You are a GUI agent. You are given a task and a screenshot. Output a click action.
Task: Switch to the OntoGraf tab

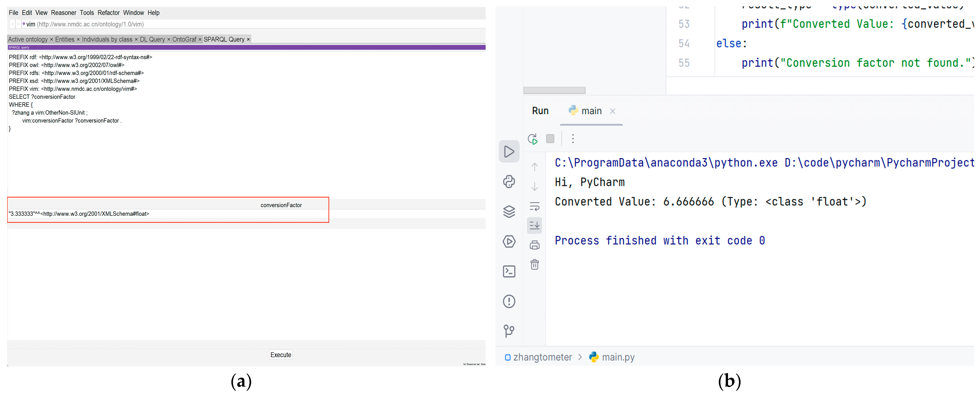pyautogui.click(x=184, y=40)
